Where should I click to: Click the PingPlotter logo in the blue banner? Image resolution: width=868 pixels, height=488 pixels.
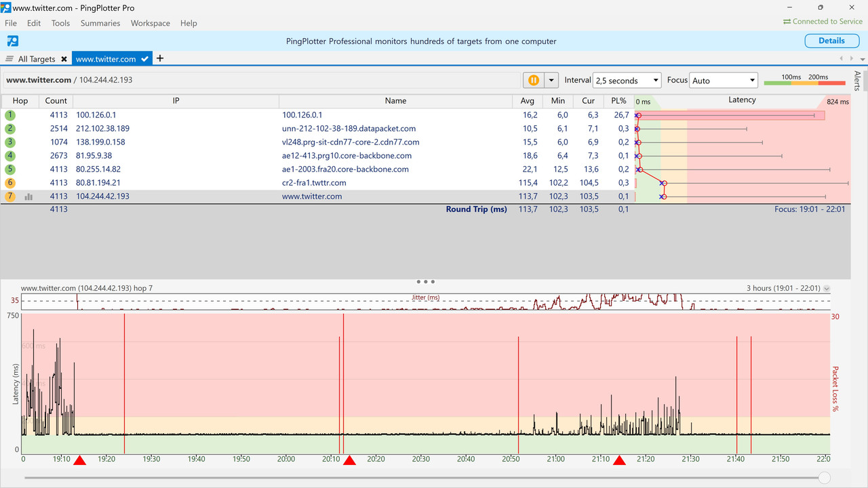[x=12, y=41]
